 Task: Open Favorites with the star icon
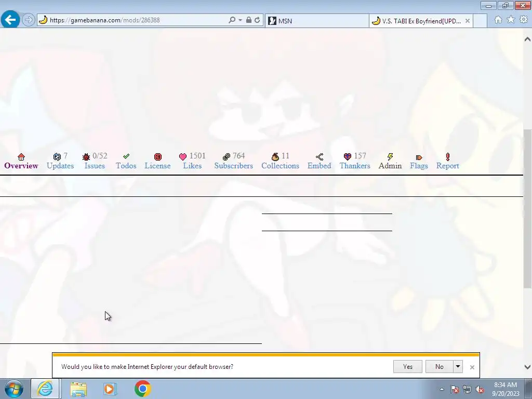[511, 20]
